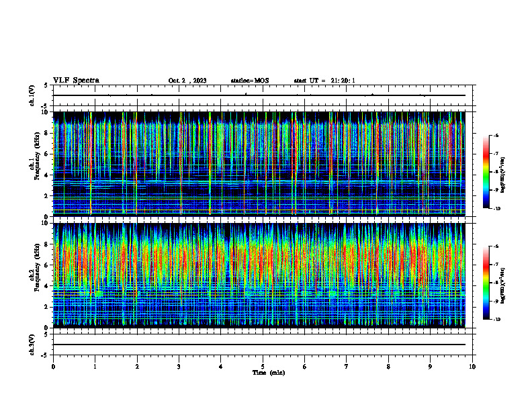Click inside the ch.1 spectrogram panel
Screen dimensions: 532x411
[x=259, y=164]
